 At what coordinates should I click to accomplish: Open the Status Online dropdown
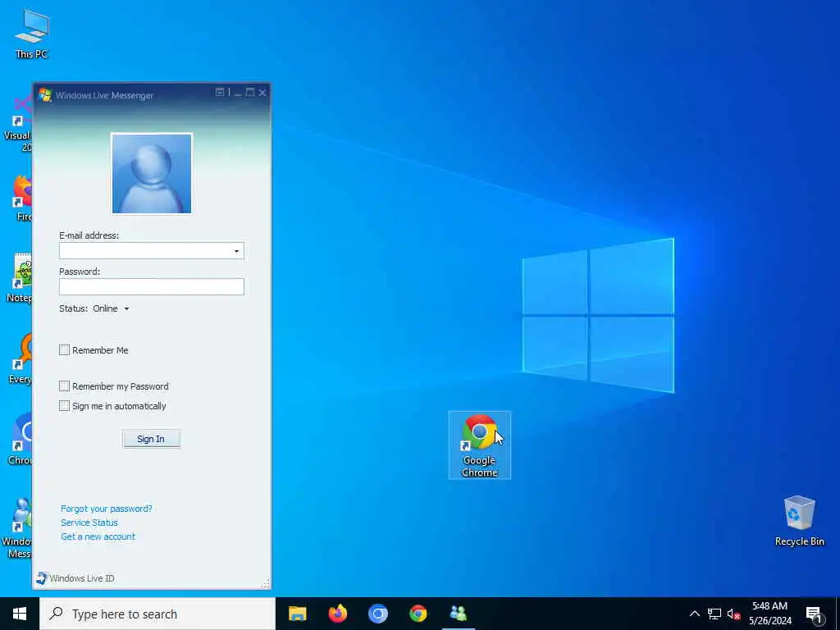(111, 308)
